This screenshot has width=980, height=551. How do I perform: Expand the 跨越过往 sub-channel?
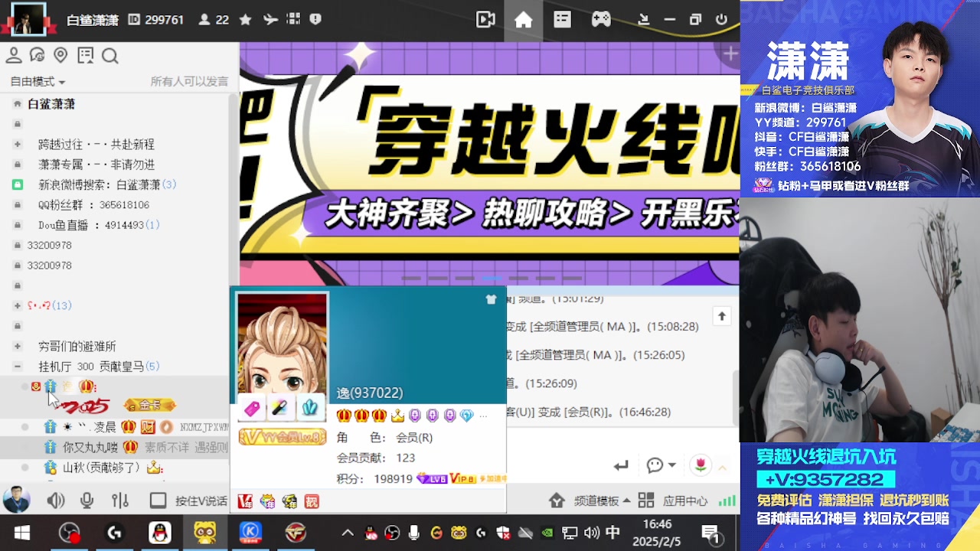click(17, 144)
